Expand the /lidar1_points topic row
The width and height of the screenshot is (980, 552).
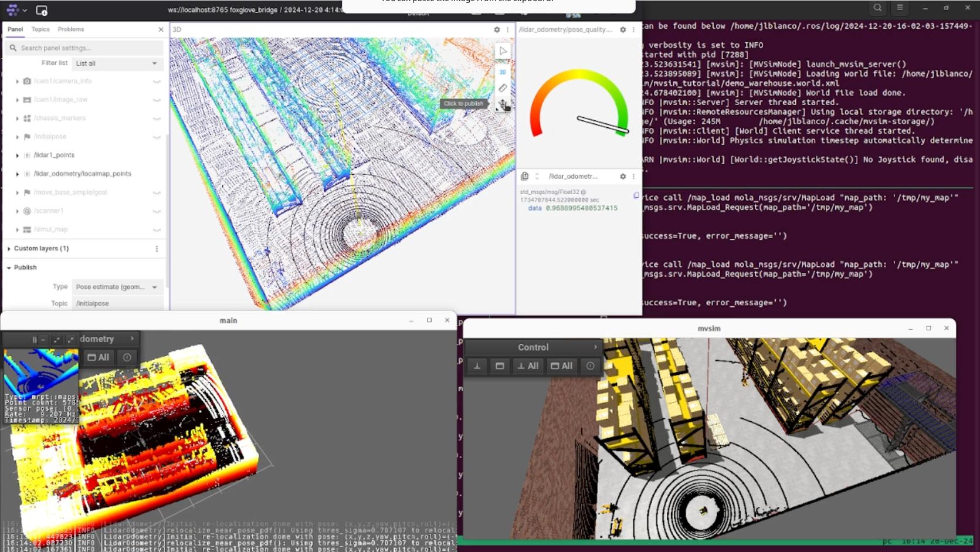tap(17, 155)
